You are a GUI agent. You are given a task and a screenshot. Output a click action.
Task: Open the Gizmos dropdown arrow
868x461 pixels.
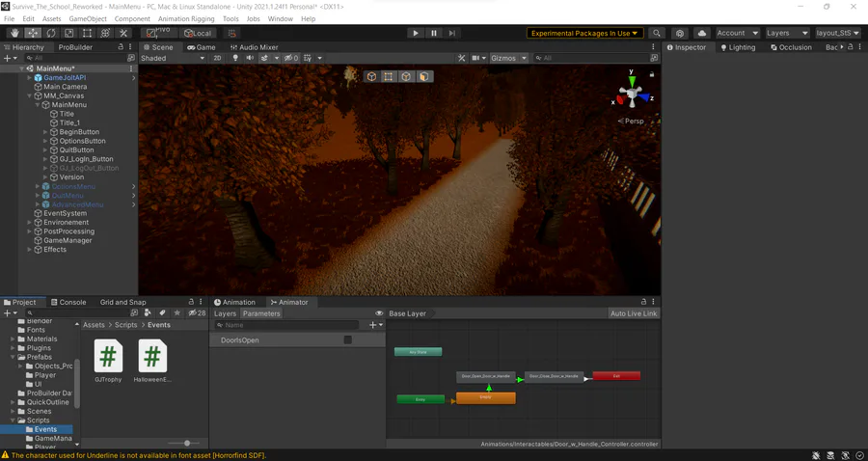525,58
